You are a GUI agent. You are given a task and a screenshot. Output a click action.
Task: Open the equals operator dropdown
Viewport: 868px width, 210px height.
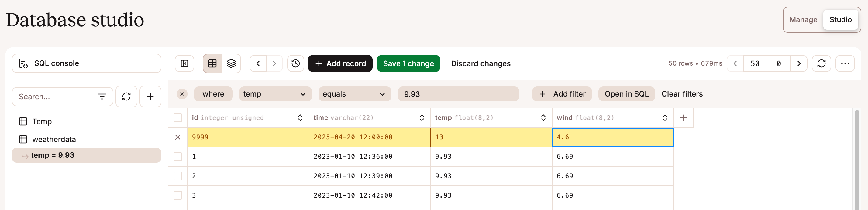[354, 94]
